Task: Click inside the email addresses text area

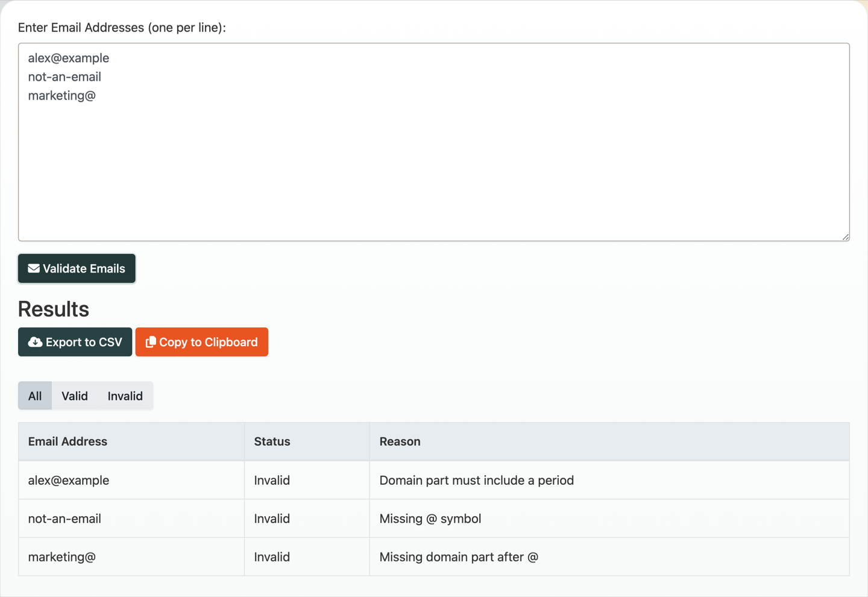Action: pyautogui.click(x=434, y=142)
